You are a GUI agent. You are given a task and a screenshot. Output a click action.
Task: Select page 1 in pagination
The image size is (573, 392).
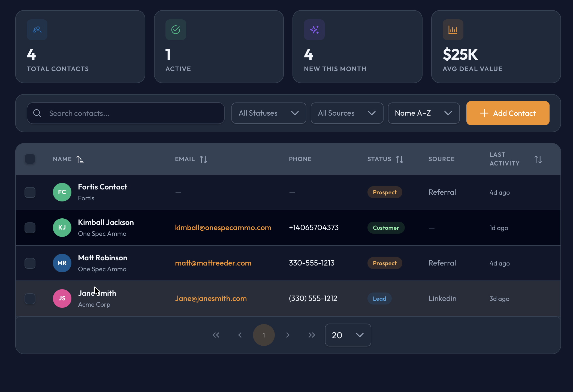[264, 335]
